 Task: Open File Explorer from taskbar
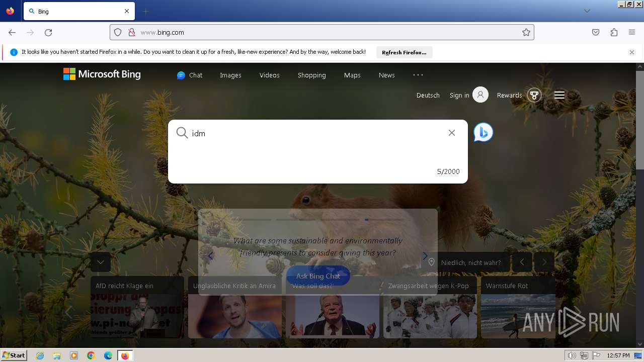pos(57,355)
